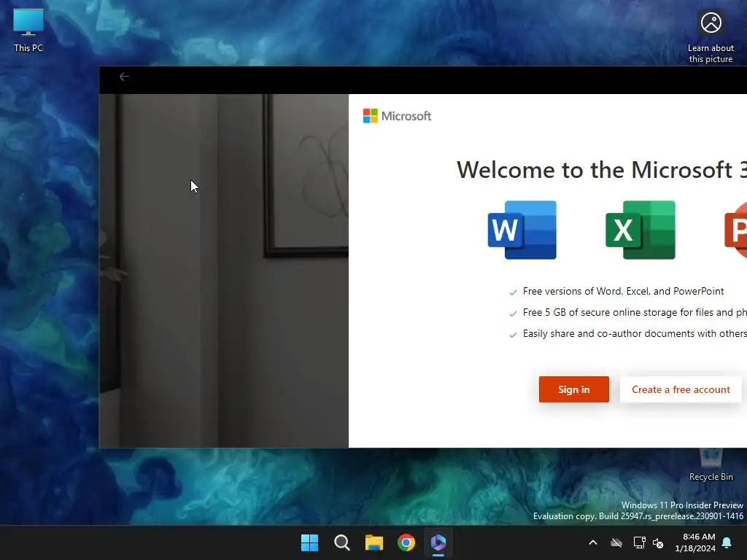This screenshot has height=560, width=747.
Task: Click the notification bell icon
Action: (x=727, y=542)
